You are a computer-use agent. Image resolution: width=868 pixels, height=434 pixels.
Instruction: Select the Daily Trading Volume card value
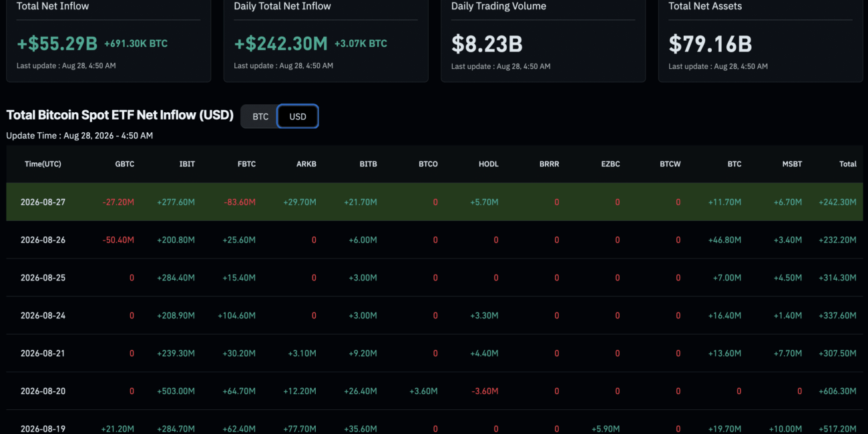[487, 44]
